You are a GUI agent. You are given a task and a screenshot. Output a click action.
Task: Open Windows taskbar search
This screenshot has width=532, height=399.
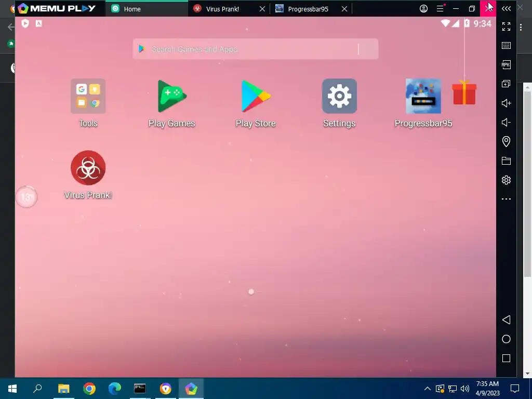pyautogui.click(x=37, y=389)
